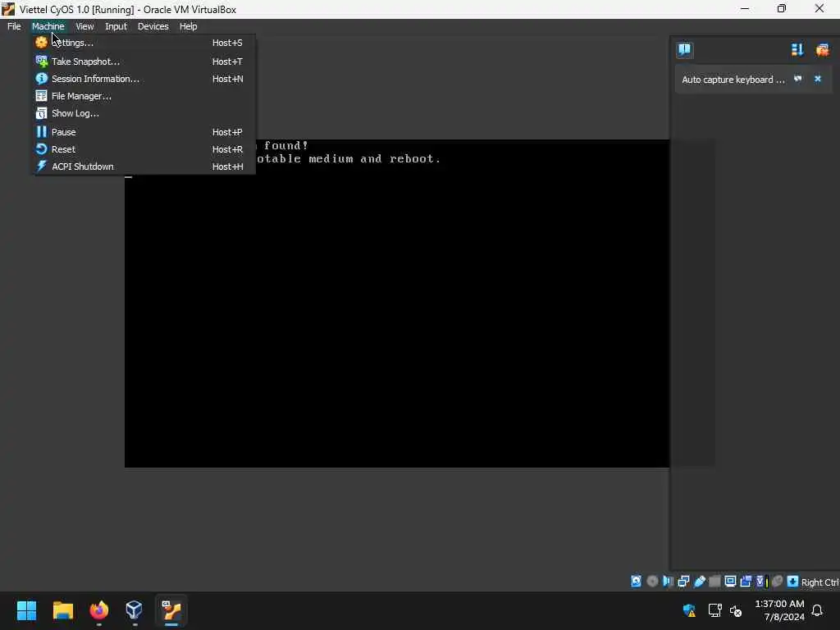Click the hard disk activity status icon
Image resolution: width=840 pixels, height=630 pixels.
pyautogui.click(x=636, y=582)
